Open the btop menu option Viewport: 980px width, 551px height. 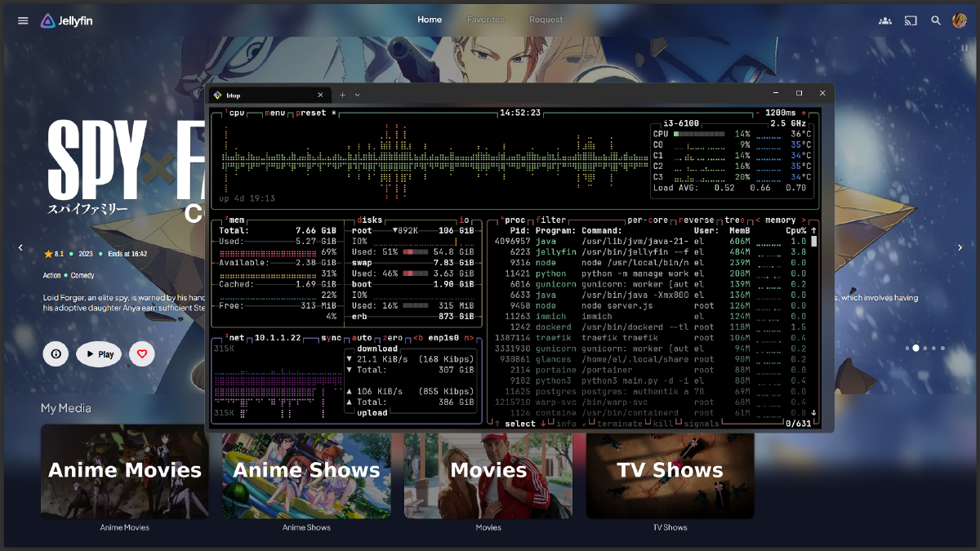click(275, 113)
